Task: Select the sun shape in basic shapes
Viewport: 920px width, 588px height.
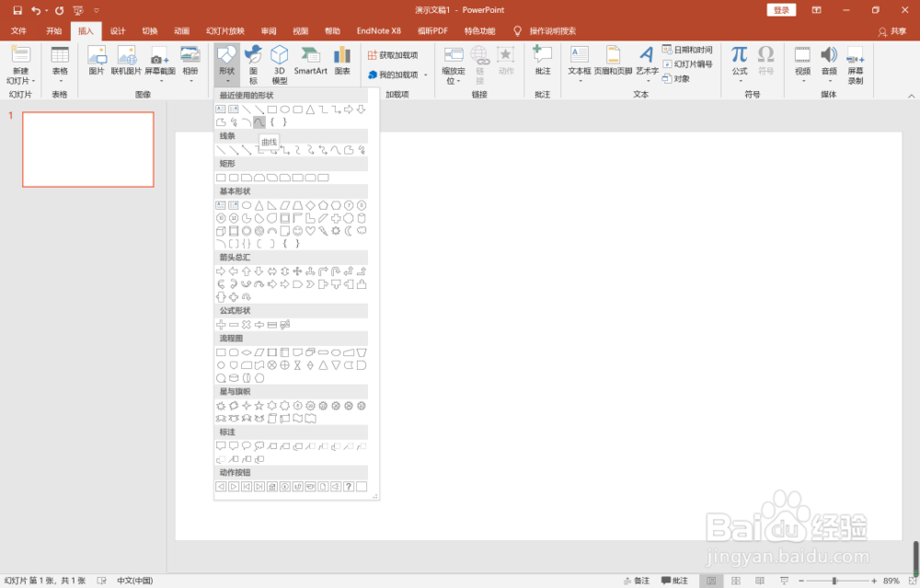Action: point(336,231)
